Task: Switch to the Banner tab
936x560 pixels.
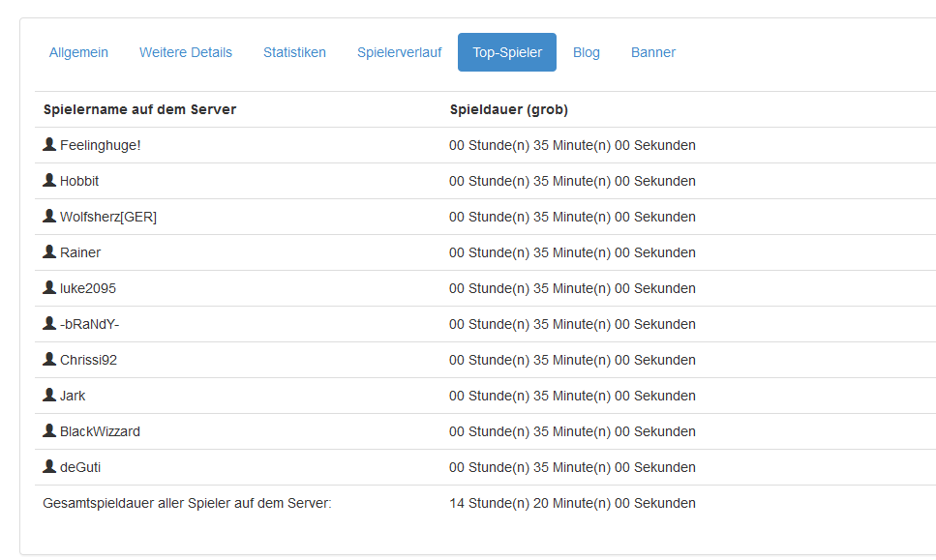Action: pos(653,52)
